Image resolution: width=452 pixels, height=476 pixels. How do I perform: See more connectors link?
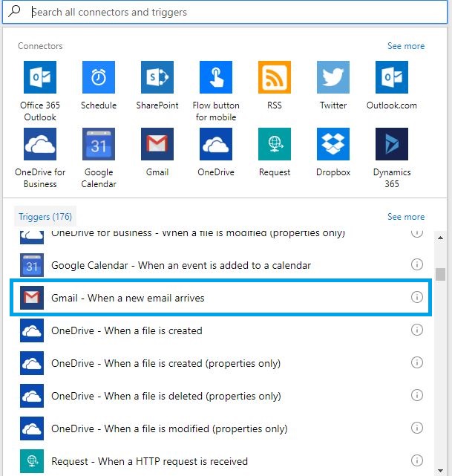[x=406, y=46]
